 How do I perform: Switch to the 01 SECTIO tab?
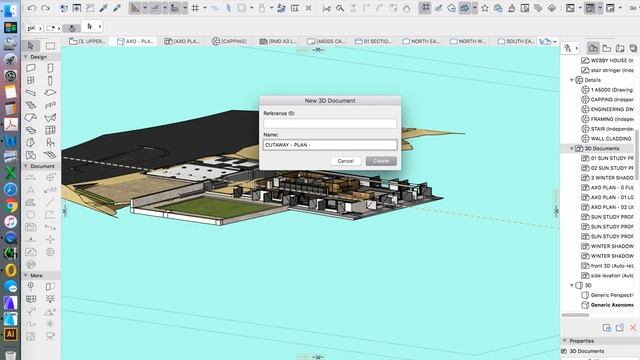(373, 41)
